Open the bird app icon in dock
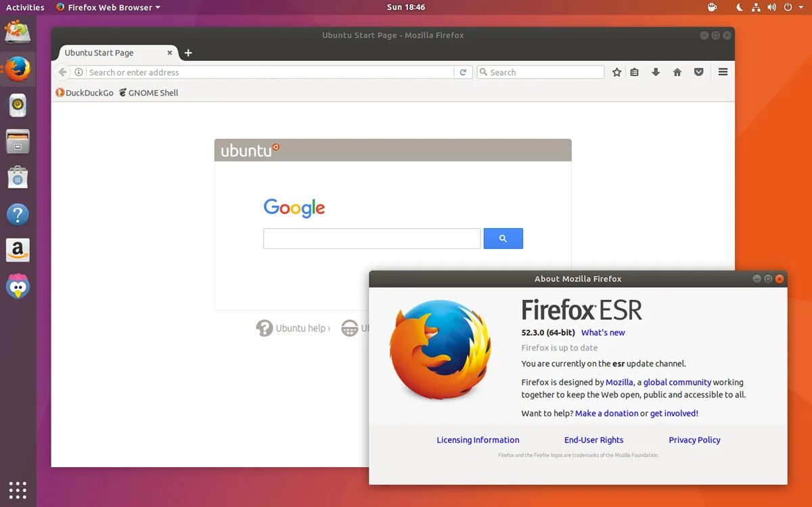The width and height of the screenshot is (812, 507). (18, 286)
